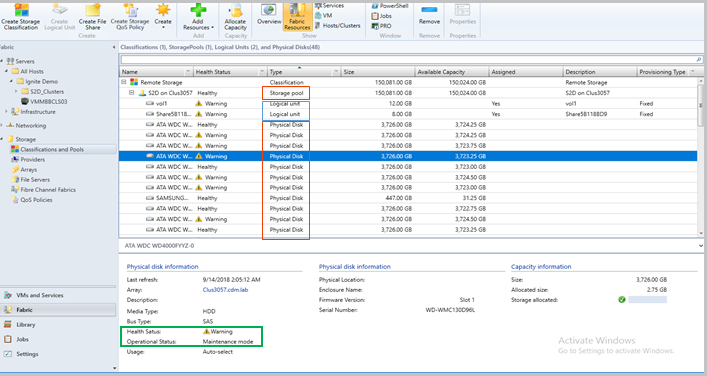Open Create File Share tool
Image resolution: width=707 pixels, height=376 pixels.
coord(92,17)
